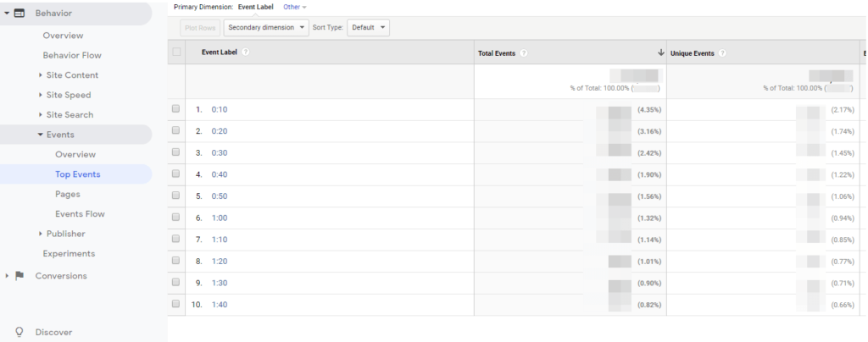Viewport: 868px width, 342px height.
Task: Click the Plot Rows button
Action: tap(199, 27)
